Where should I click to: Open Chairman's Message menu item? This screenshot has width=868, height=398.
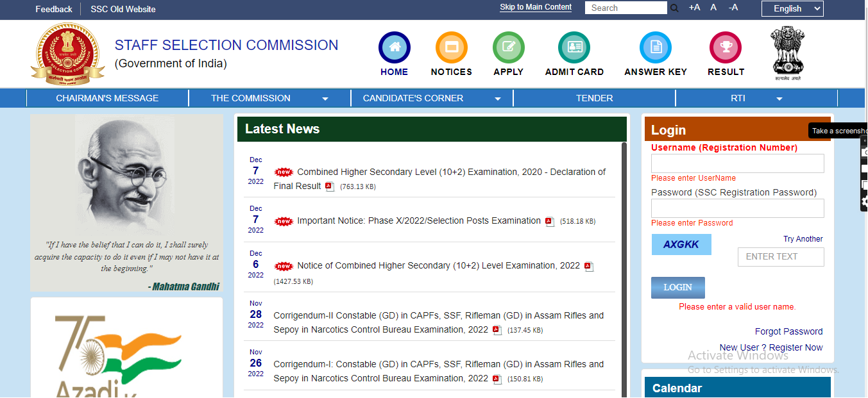coord(107,98)
